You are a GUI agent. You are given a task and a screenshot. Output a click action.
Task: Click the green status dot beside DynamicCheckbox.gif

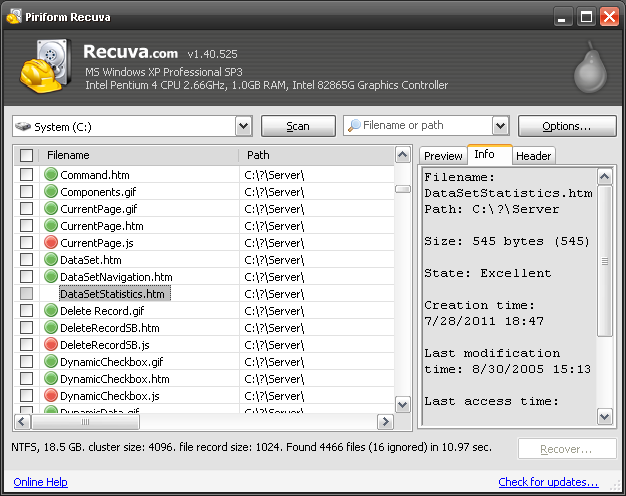point(51,361)
